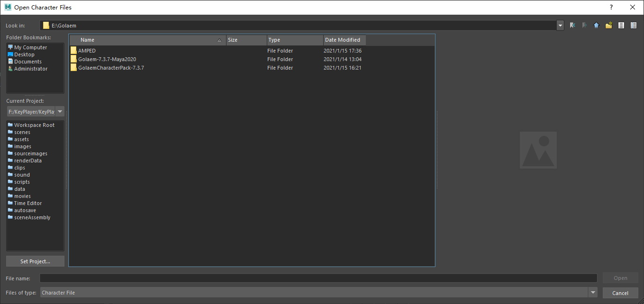
Task: Click the File Folder type of AMPED
Action: pos(280,51)
